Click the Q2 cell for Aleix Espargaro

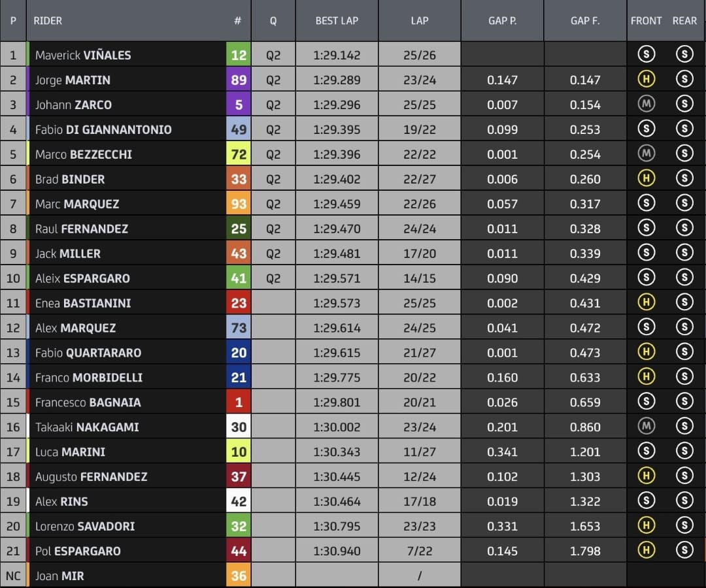point(273,278)
